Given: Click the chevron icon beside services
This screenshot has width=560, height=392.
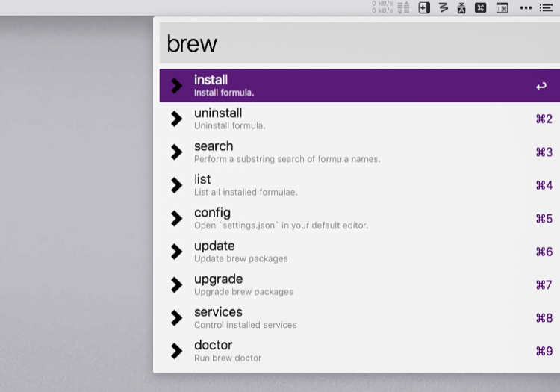Looking at the screenshot, I should 176,318.
